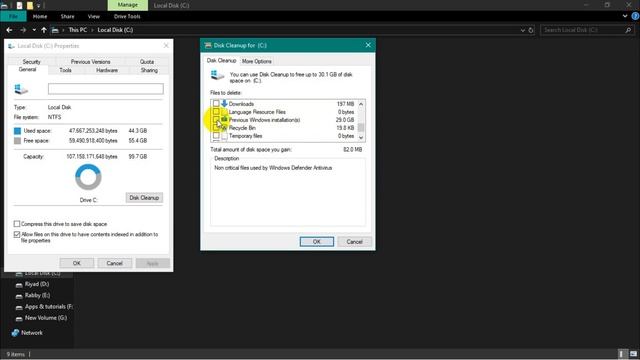Open the Home ribbon tab
Viewport: 640px width, 360px height.
pos(40,16)
